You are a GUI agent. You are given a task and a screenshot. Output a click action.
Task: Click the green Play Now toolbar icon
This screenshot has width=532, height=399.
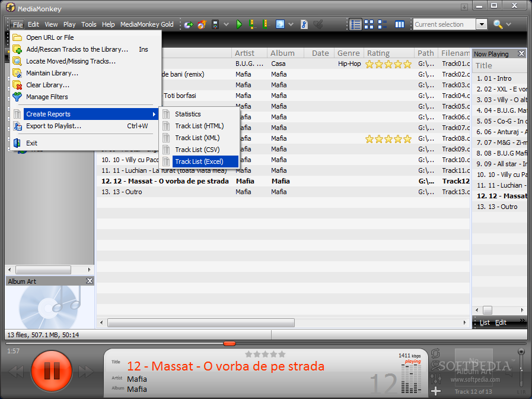(239, 24)
